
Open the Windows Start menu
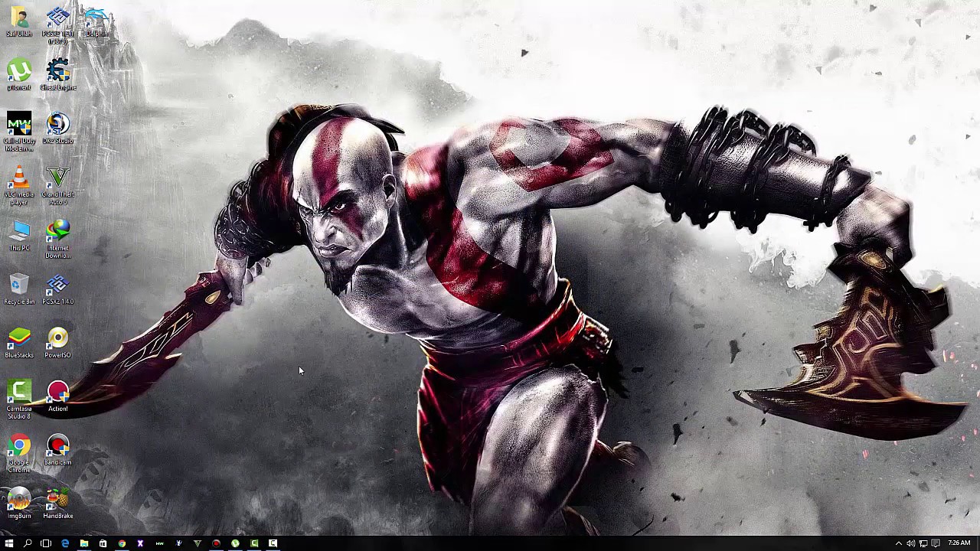(x=9, y=543)
